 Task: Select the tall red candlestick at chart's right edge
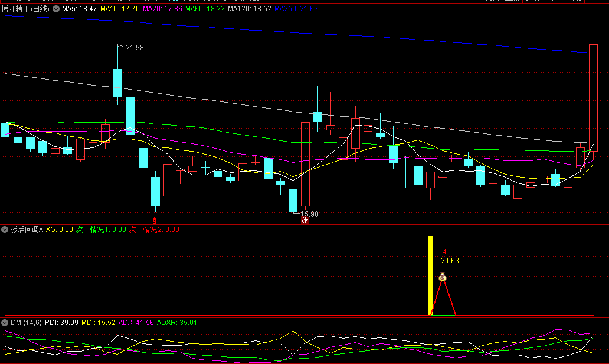(594, 98)
